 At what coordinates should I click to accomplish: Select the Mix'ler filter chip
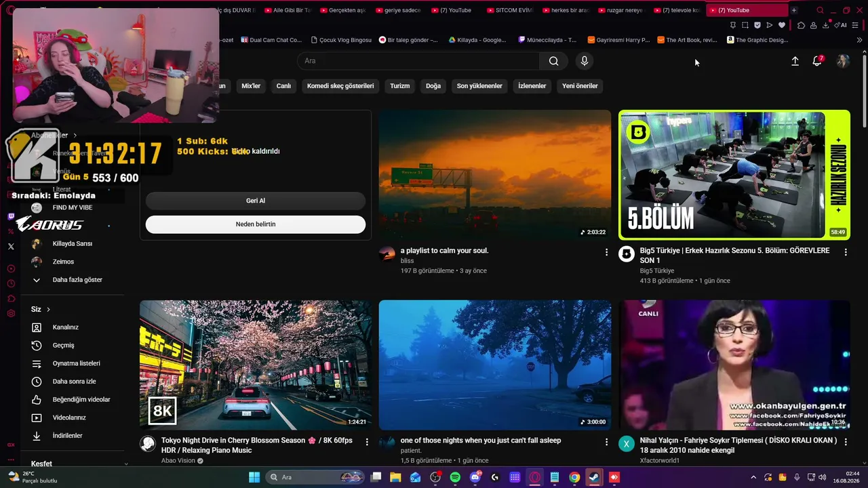tap(251, 86)
